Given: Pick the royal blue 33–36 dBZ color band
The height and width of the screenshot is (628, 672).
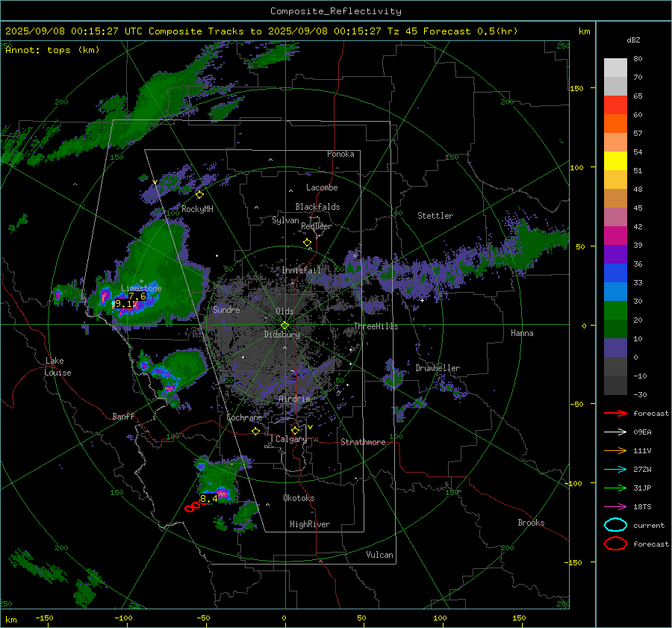Looking at the screenshot, I should click(x=615, y=273).
